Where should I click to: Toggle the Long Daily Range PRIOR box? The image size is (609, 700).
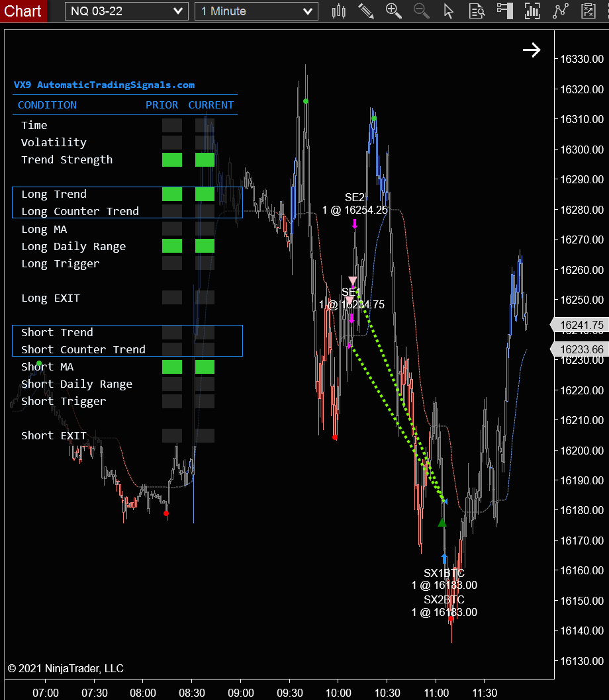click(171, 245)
